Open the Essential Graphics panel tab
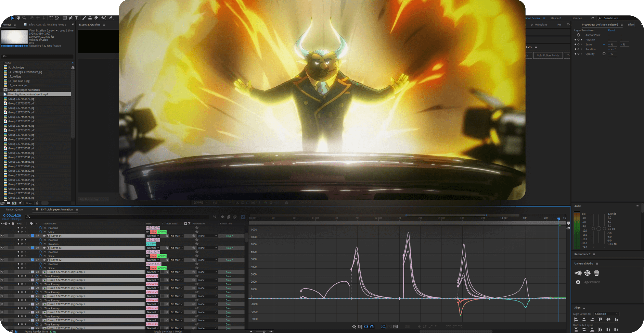 pyautogui.click(x=90, y=25)
